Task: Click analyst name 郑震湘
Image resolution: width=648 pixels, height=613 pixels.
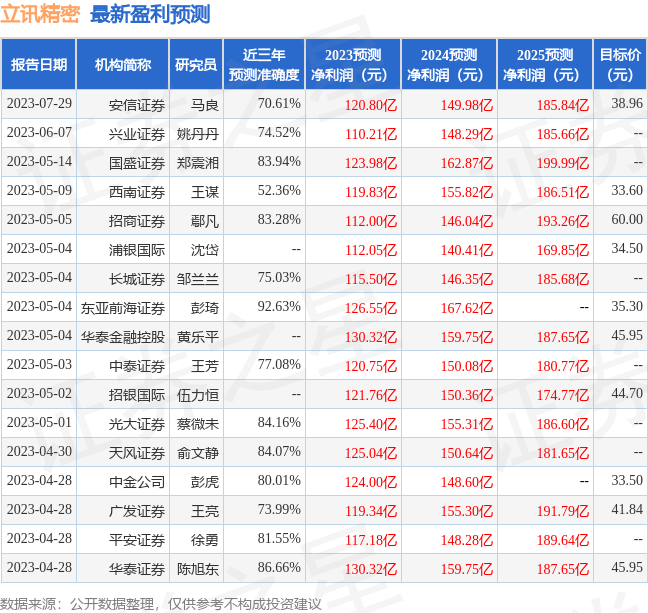Action: [x=198, y=163]
